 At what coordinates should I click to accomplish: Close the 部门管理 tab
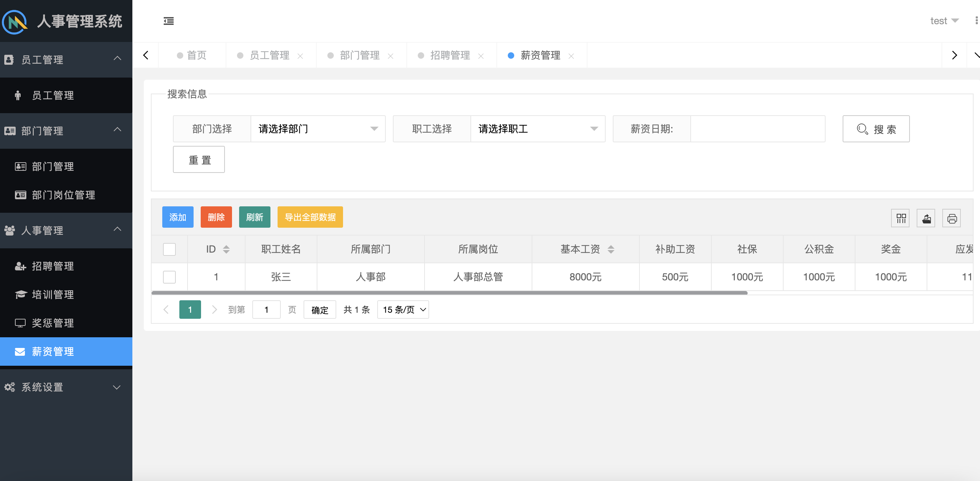click(390, 56)
